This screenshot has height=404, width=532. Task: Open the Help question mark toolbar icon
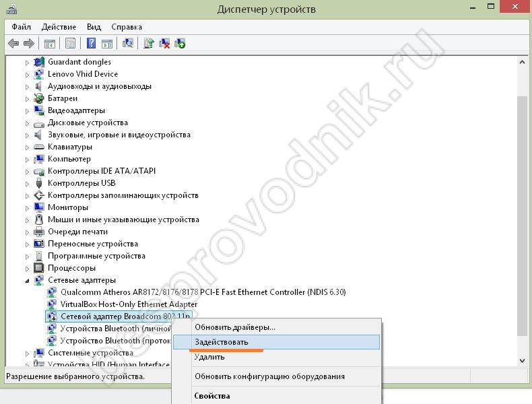coord(91,43)
